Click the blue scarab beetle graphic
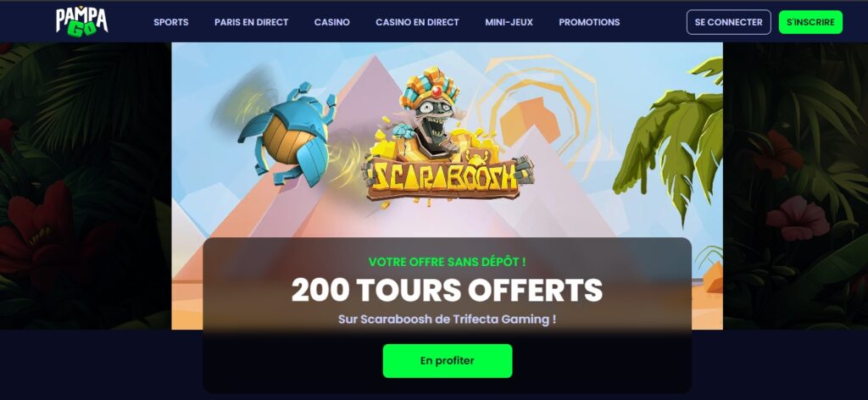 point(287,134)
